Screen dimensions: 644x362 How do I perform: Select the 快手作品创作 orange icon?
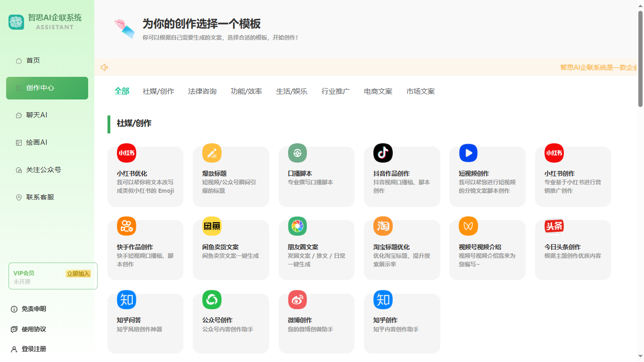tap(126, 226)
